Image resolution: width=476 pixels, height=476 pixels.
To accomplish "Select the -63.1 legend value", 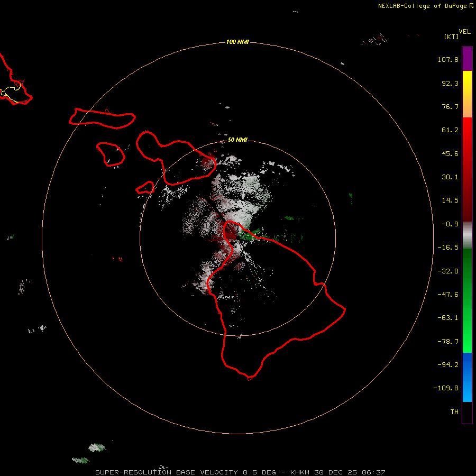I will tap(448, 318).
